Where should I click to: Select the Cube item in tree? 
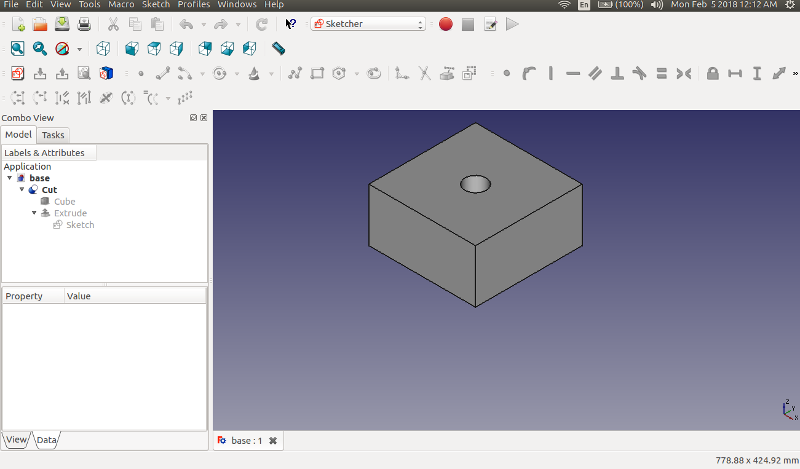tap(64, 202)
